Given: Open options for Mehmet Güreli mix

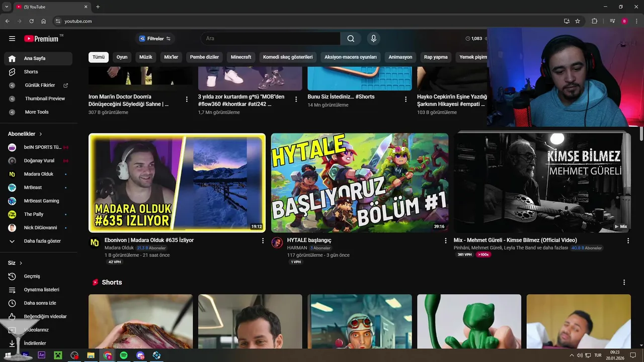Looking at the screenshot, I should point(628,241).
